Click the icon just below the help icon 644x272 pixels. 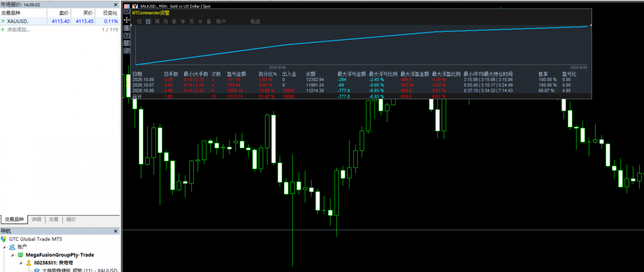(x=127, y=43)
